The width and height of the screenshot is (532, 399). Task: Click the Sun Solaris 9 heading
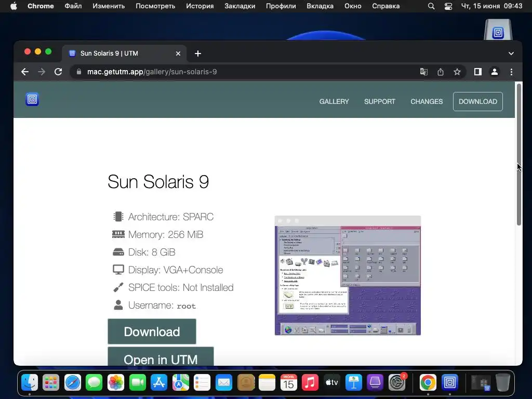158,182
